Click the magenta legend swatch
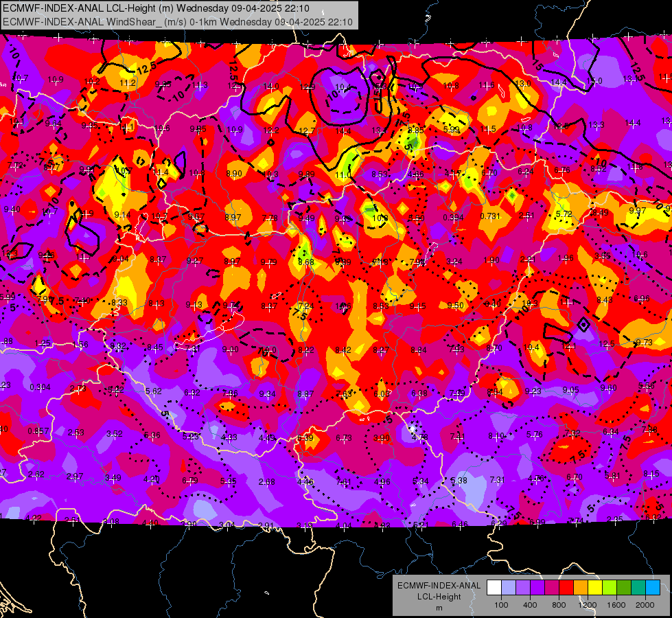 coord(552,588)
